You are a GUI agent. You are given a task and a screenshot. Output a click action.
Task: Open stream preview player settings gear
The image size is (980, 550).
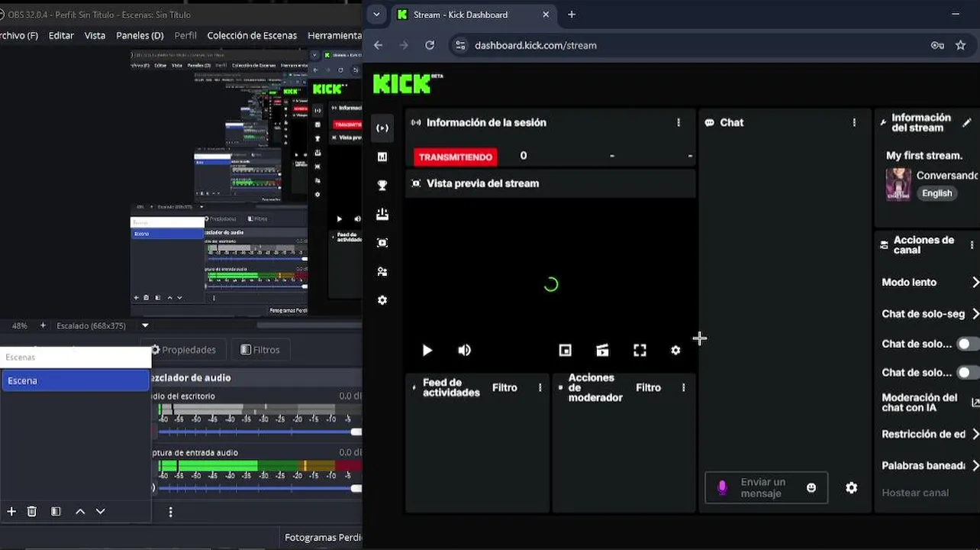(675, 350)
